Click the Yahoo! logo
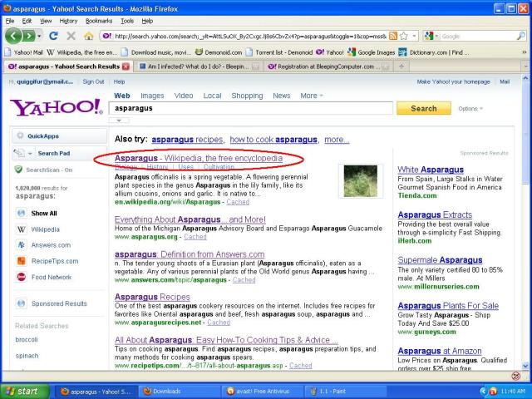Screen dimensions: 532x399 coord(57,107)
